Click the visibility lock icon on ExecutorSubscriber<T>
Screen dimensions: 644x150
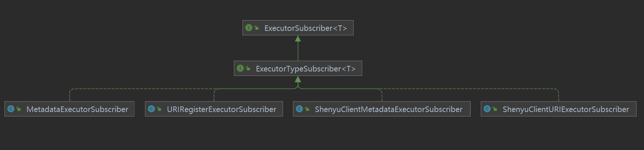(x=257, y=28)
